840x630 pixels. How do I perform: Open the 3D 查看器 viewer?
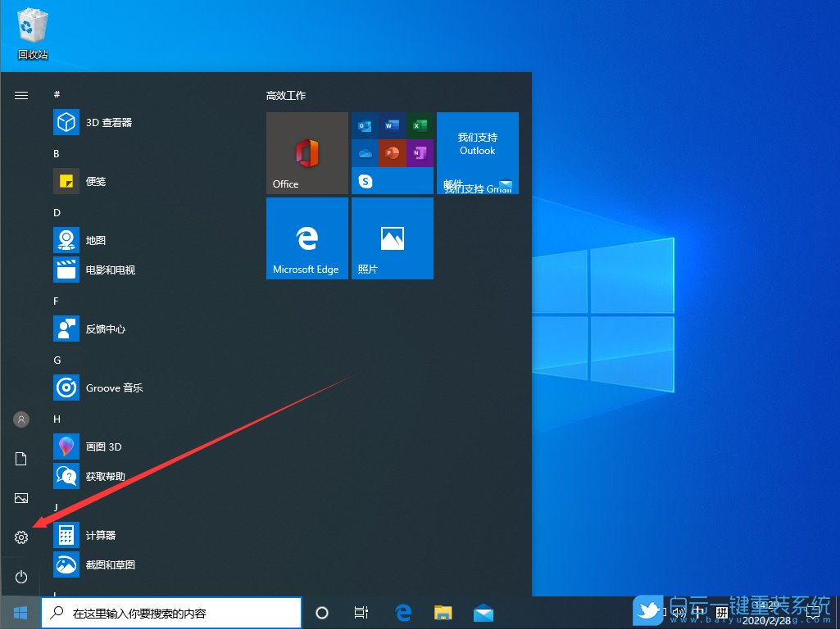point(105,122)
